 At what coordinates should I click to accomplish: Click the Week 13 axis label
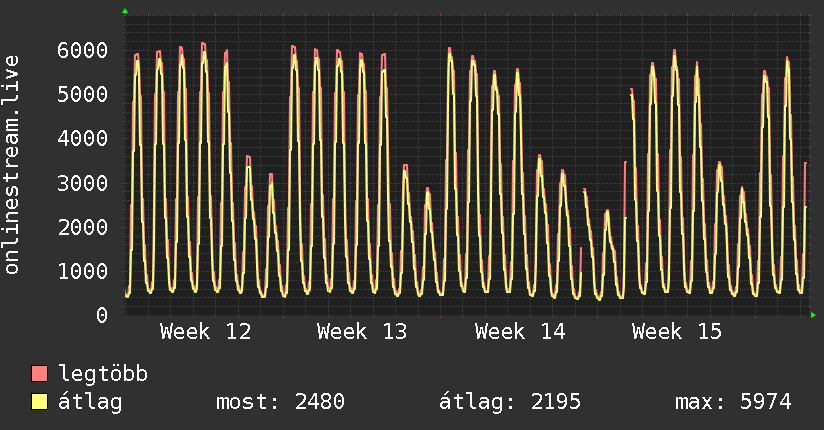362,332
